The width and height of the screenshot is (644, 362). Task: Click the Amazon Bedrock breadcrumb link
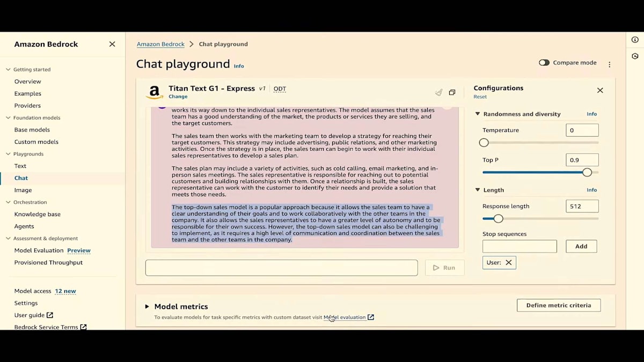click(x=160, y=44)
